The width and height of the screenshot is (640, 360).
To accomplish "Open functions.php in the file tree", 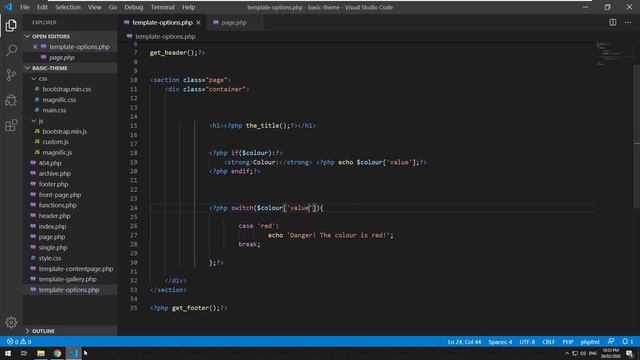I will [57, 205].
